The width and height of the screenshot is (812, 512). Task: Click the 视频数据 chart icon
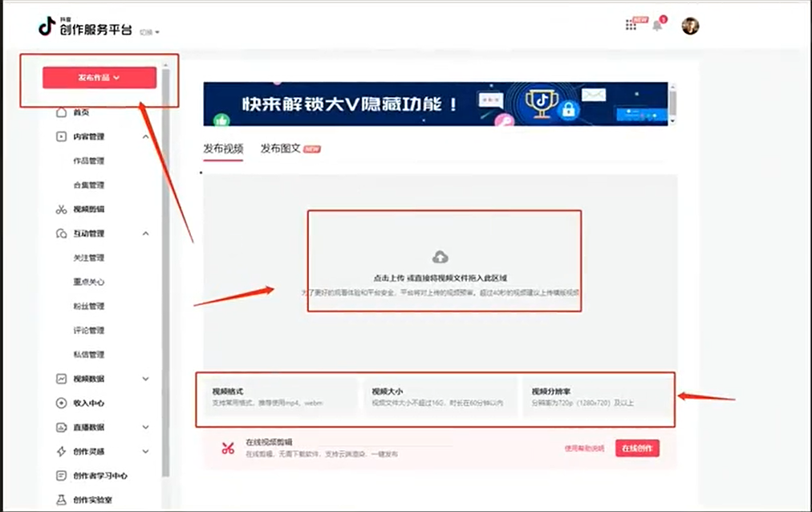tap(61, 379)
